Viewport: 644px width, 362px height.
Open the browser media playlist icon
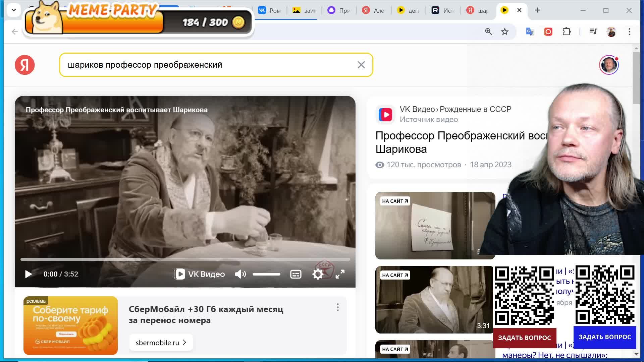click(594, 32)
